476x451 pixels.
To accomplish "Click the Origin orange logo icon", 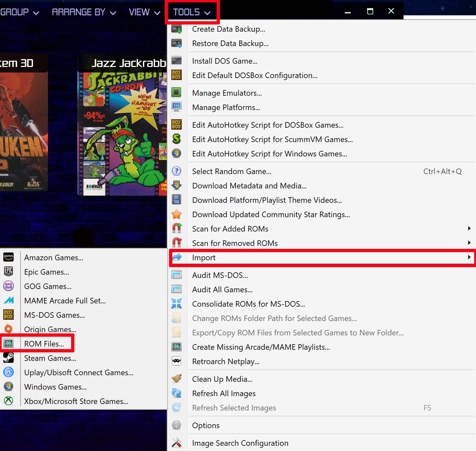I will coord(8,329).
